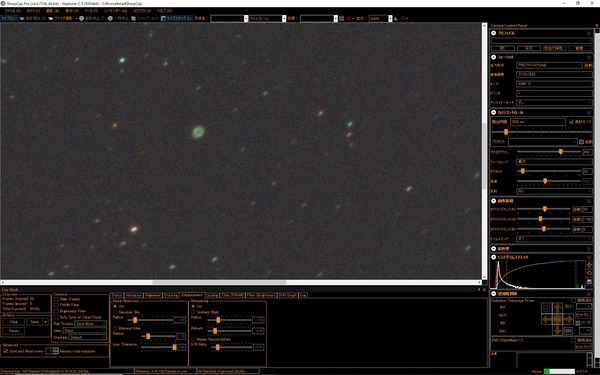Click the 一時停止 pause icon
The height and width of the screenshot is (375, 600).
click(x=110, y=18)
